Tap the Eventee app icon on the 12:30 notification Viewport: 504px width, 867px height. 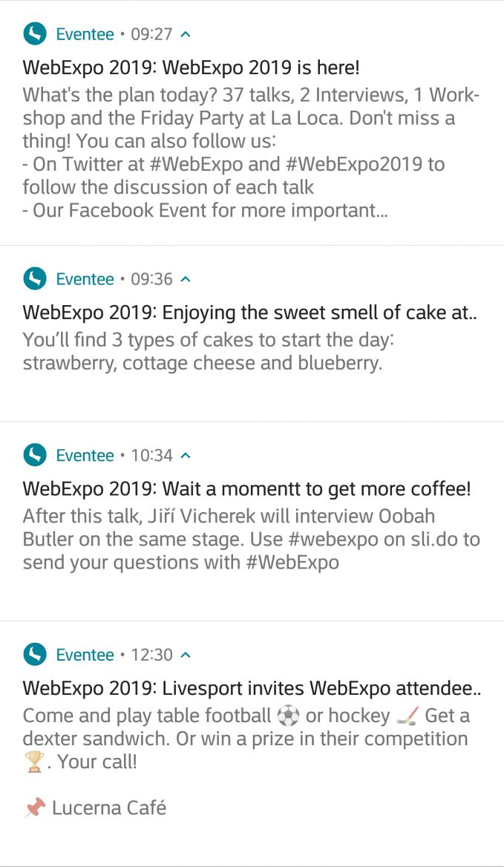(x=35, y=655)
